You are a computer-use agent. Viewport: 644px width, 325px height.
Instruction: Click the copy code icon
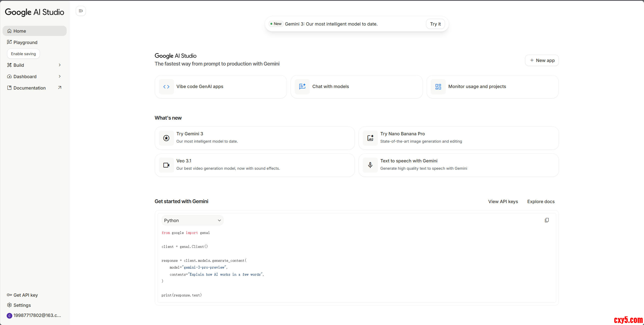547,220
